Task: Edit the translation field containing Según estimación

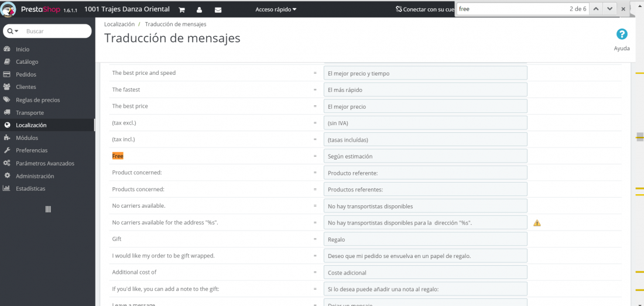Action: pos(425,156)
